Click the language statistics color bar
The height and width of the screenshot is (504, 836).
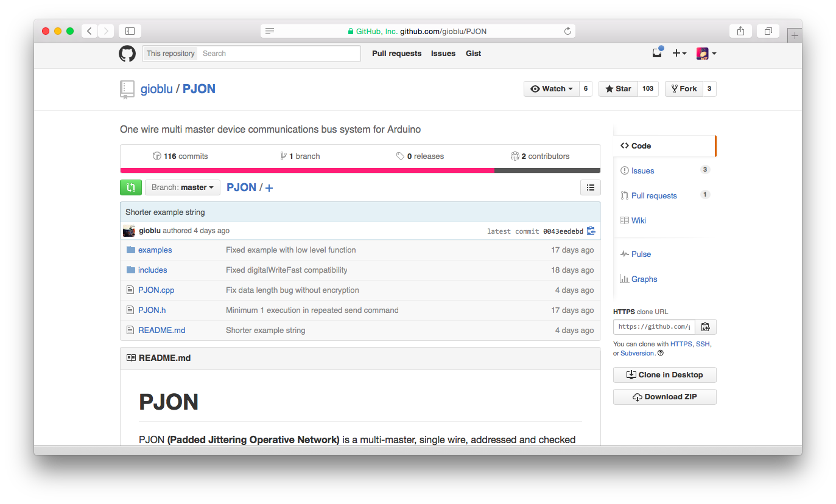coord(360,170)
